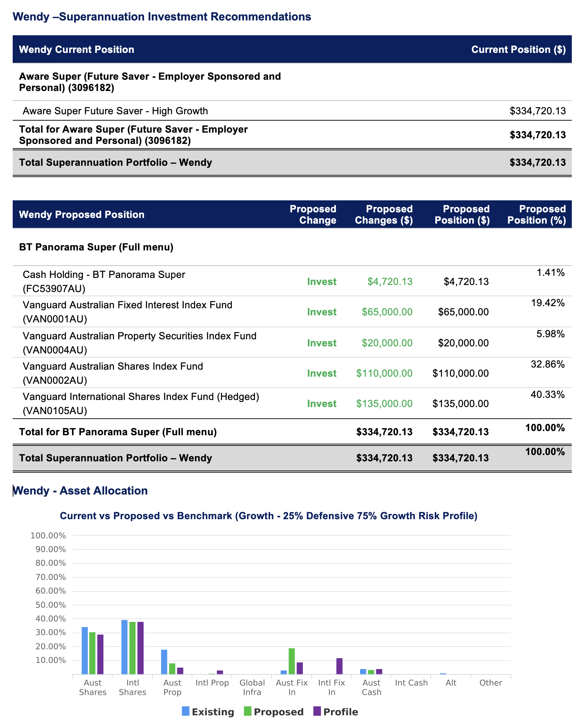Click the 'Proposed Position (%)' column header

(537, 214)
